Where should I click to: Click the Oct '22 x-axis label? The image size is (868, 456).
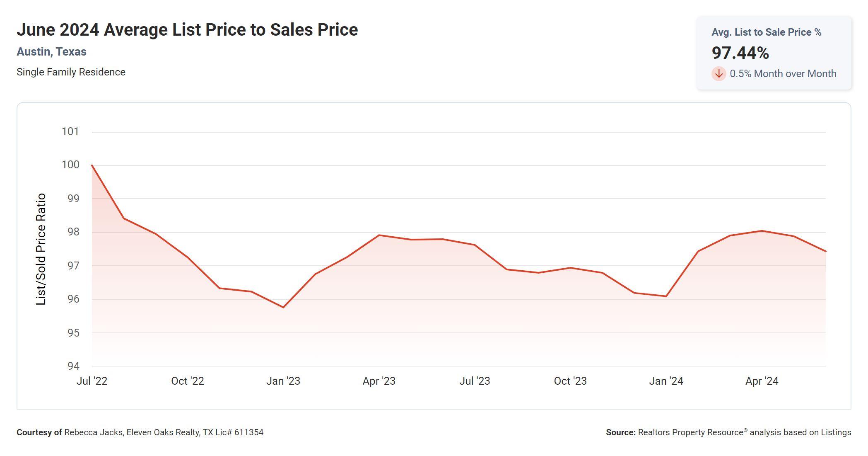[x=188, y=381]
